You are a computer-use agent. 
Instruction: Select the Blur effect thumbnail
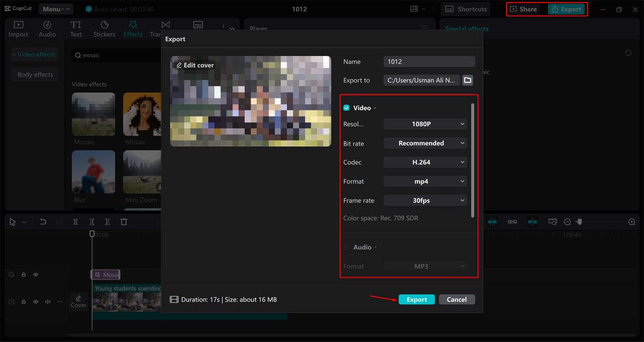click(x=94, y=172)
